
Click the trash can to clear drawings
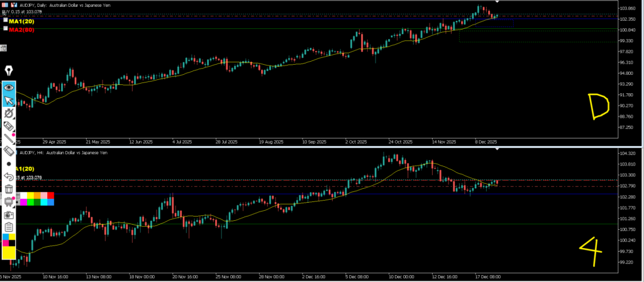9,189
